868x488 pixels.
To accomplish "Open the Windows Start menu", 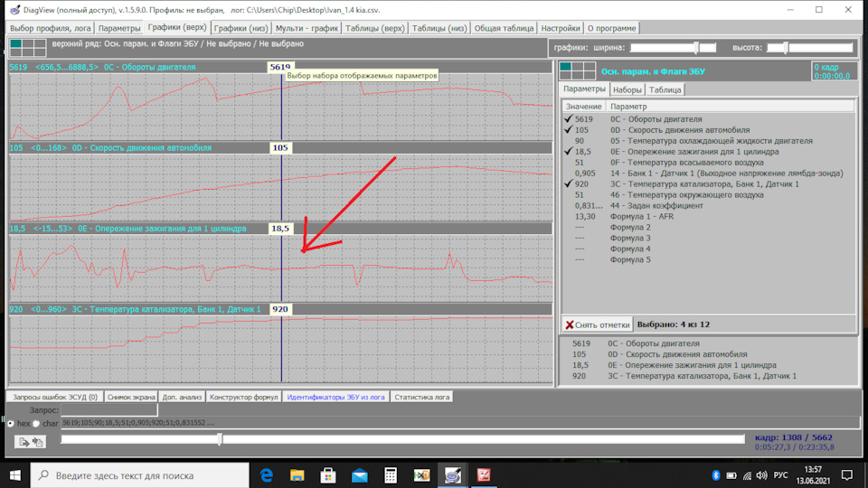I will [15, 475].
